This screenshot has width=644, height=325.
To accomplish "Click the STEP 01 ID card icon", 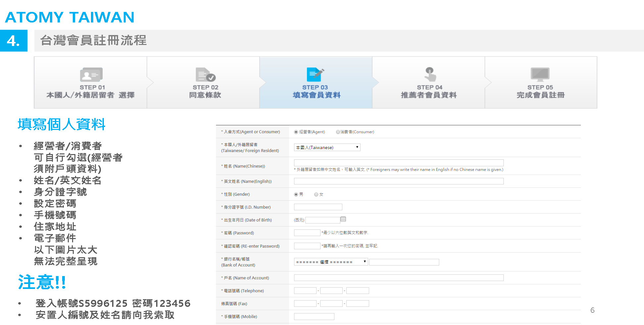I will tap(91, 75).
